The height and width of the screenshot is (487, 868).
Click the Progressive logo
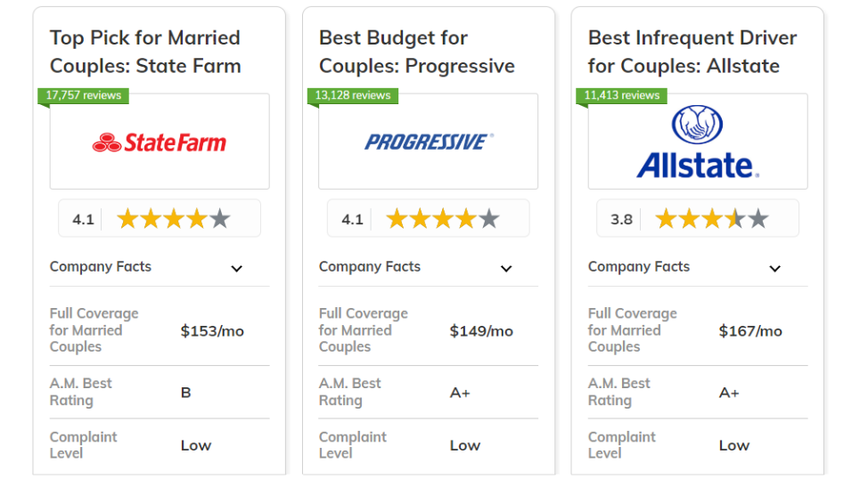(429, 142)
